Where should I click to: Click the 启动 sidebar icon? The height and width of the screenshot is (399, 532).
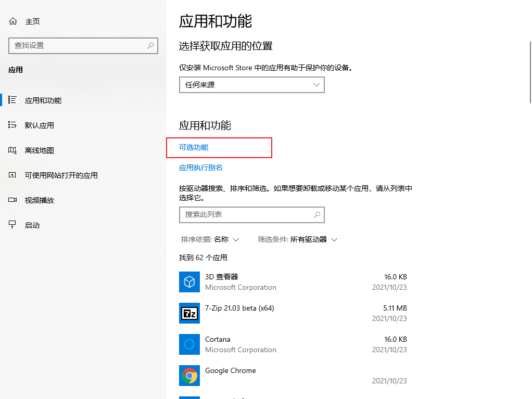point(12,225)
